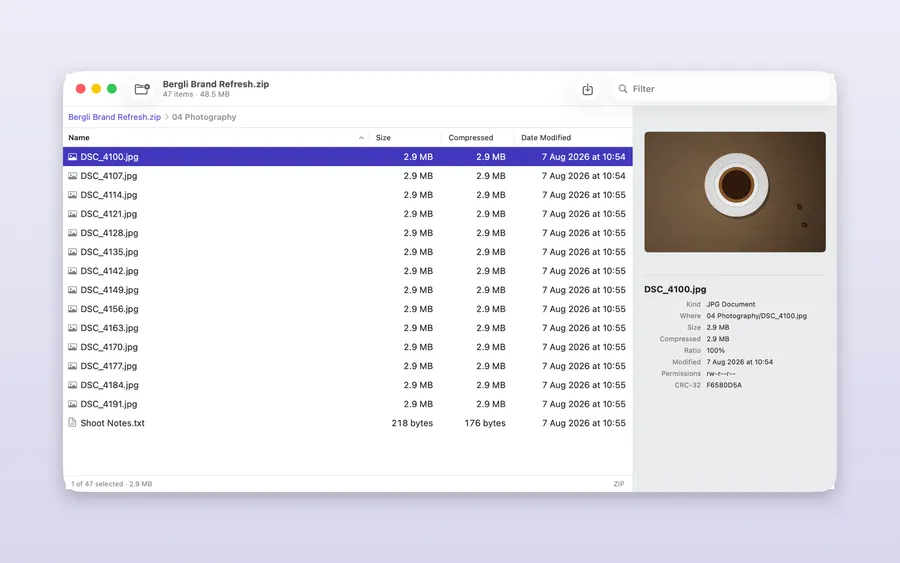The image size is (900, 563).
Task: Click the 218 bytes size cell
Action: click(x=412, y=423)
